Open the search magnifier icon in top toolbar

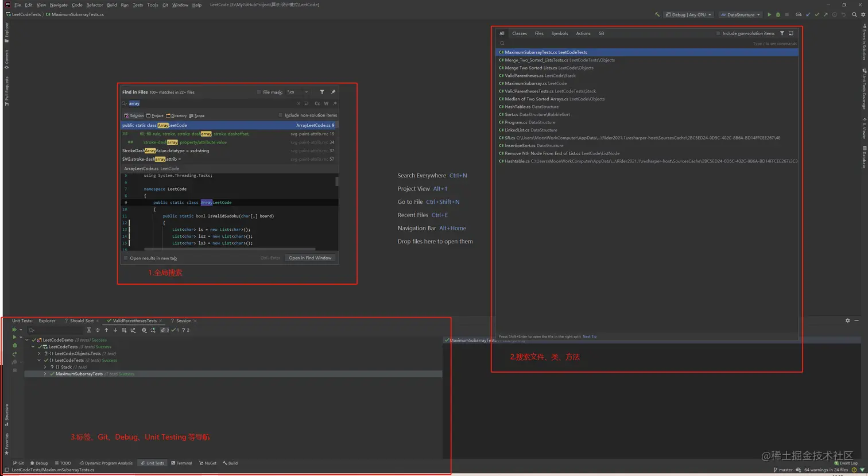[x=854, y=14]
